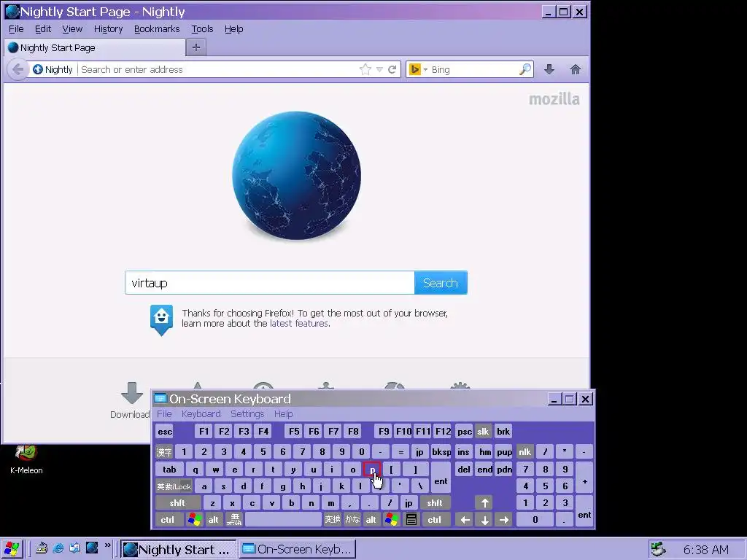This screenshot has width=747, height=560.
Task: Launch Internet Explorer from quick launch
Action: pyautogui.click(x=58, y=548)
